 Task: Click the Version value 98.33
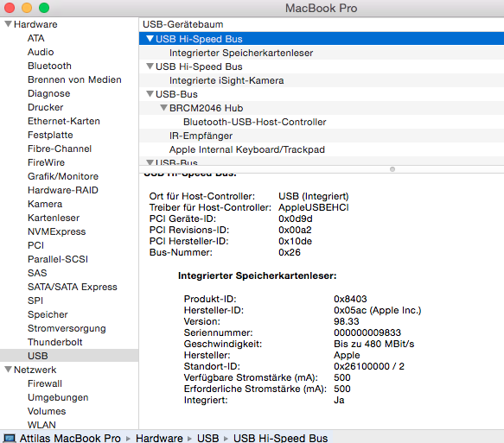click(346, 321)
